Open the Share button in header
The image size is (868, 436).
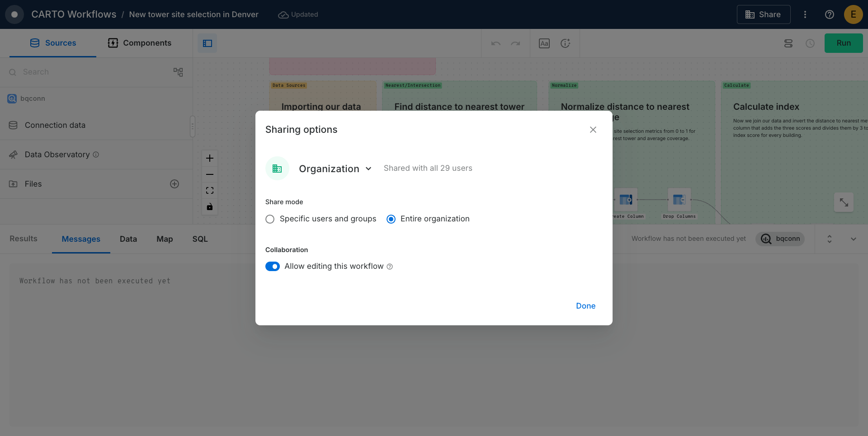(x=763, y=14)
